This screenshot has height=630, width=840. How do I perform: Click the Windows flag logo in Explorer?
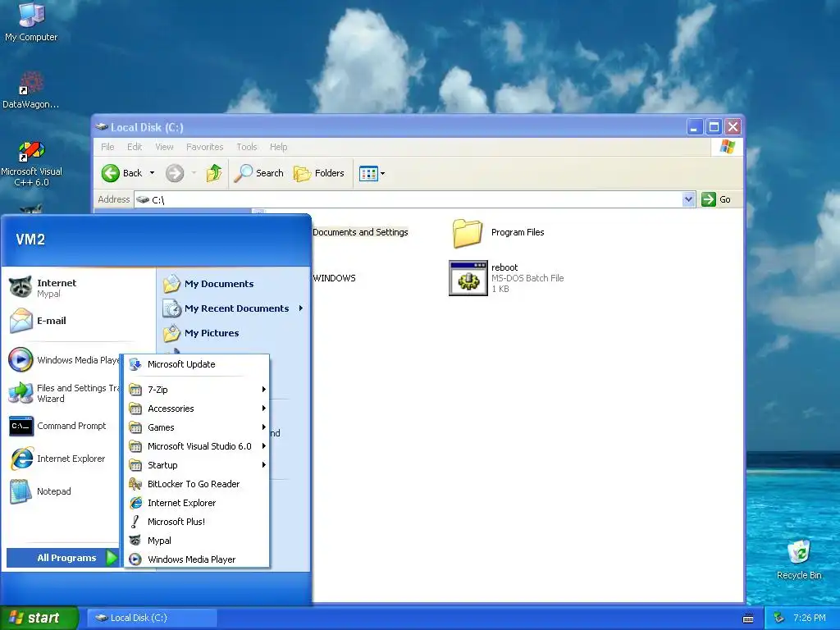click(x=728, y=147)
